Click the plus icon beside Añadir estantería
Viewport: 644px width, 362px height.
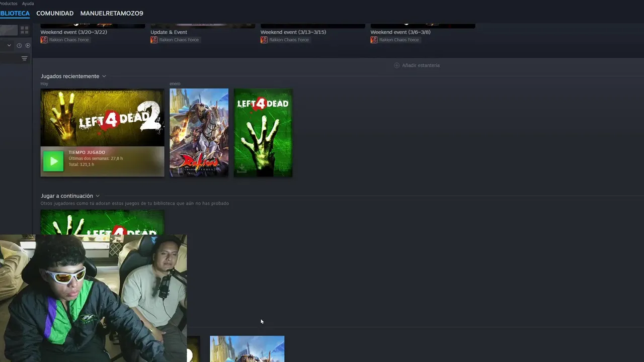click(396, 65)
